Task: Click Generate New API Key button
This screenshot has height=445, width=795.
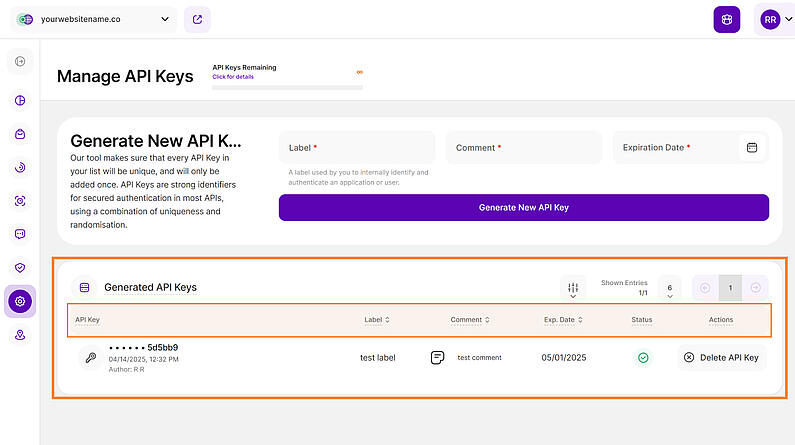Action: click(524, 207)
